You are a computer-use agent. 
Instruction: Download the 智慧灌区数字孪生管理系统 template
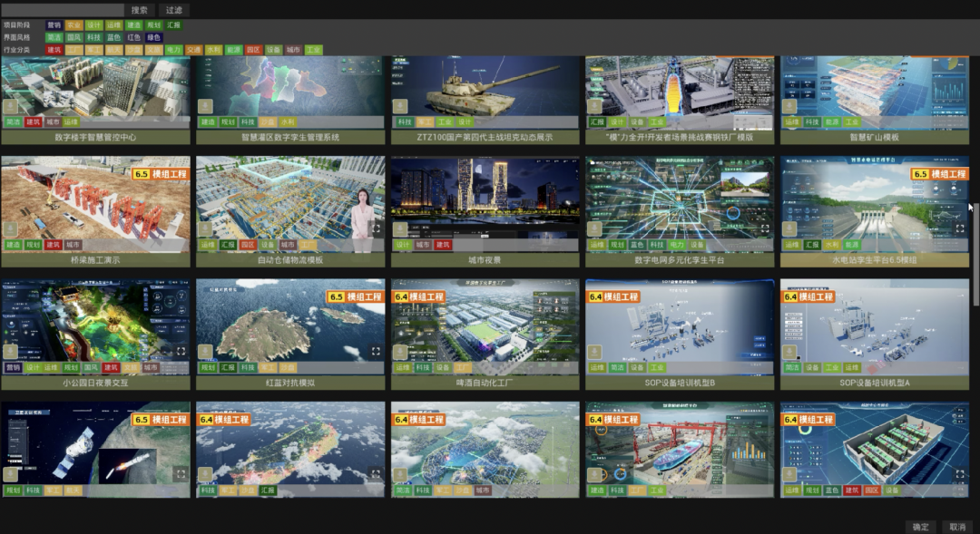[x=205, y=107]
